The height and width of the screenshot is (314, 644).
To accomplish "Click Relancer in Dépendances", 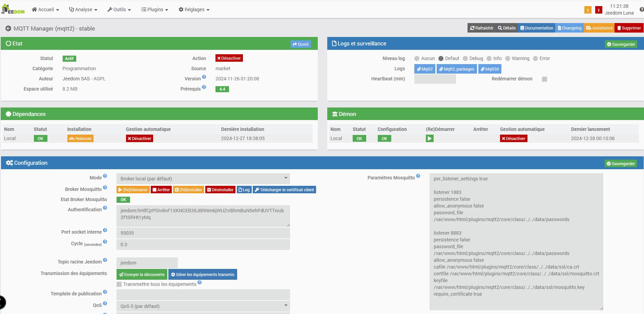I will (x=80, y=138).
